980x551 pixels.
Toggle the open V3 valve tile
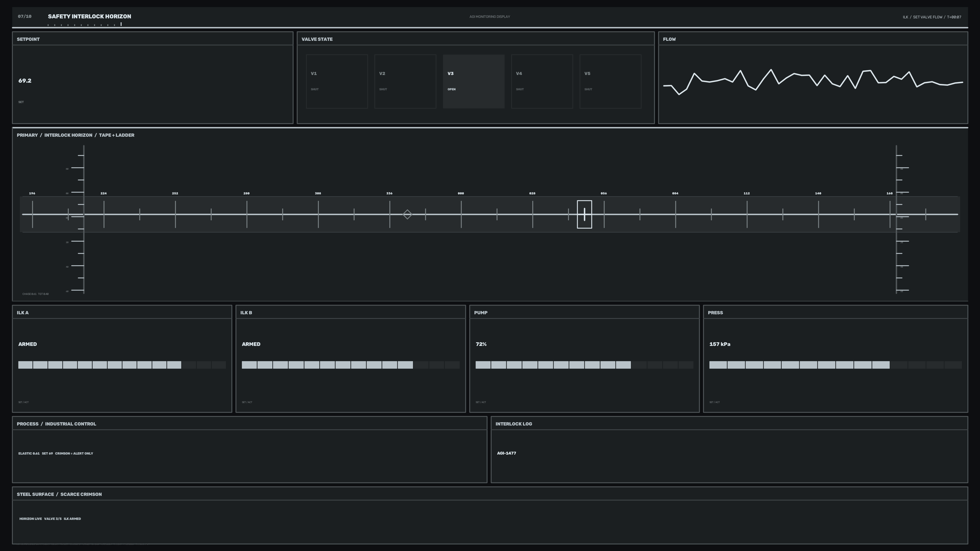[x=474, y=81]
